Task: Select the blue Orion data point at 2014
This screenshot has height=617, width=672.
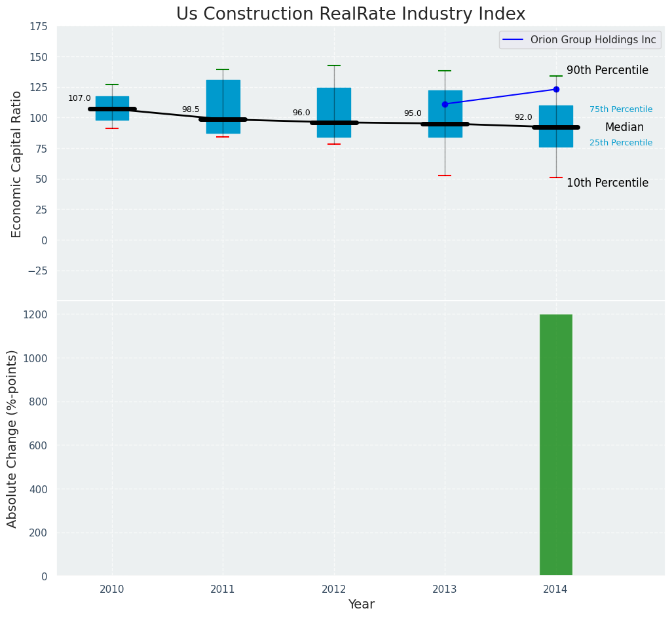Action: [x=556, y=89]
